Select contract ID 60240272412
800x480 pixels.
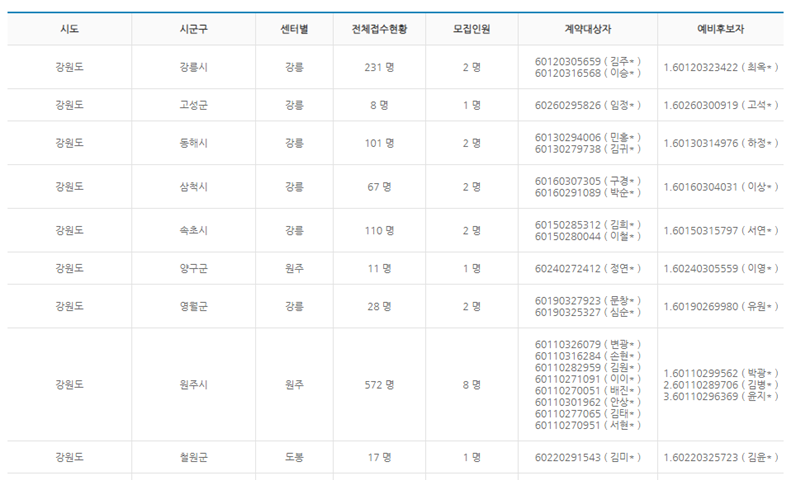pyautogui.click(x=568, y=268)
